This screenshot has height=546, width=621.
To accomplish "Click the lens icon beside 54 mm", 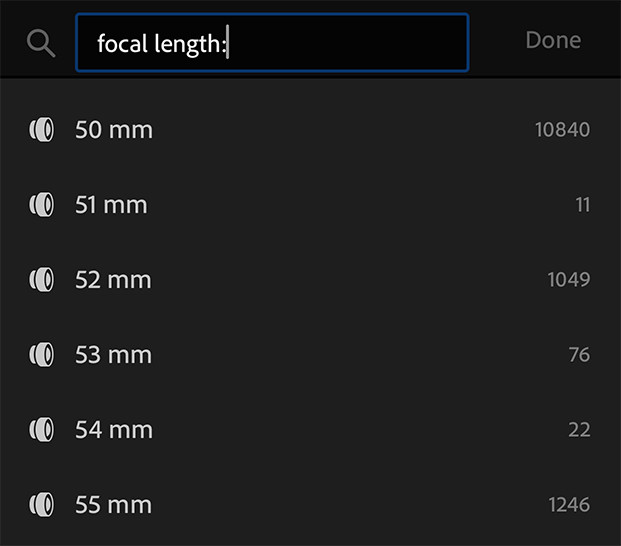I will click(x=42, y=430).
